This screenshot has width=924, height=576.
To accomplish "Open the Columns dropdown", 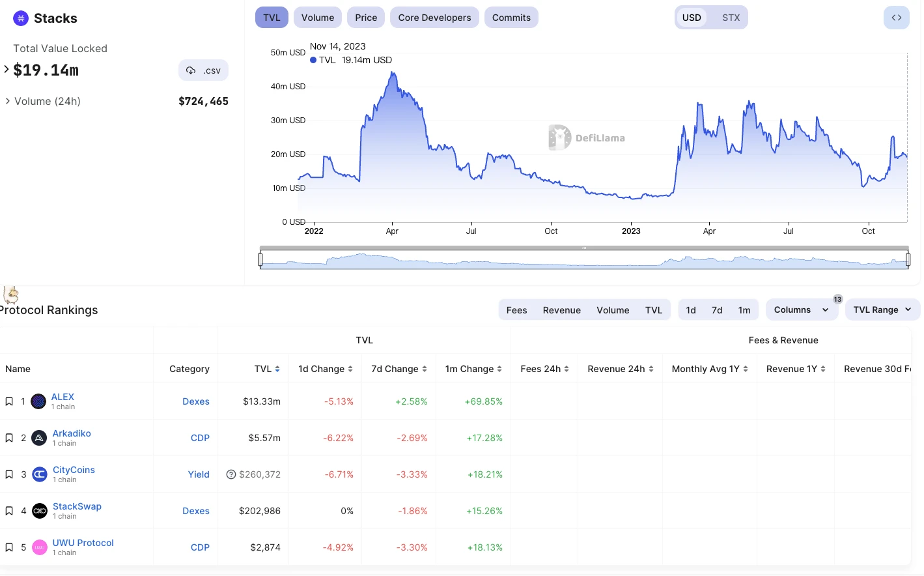I will point(801,310).
